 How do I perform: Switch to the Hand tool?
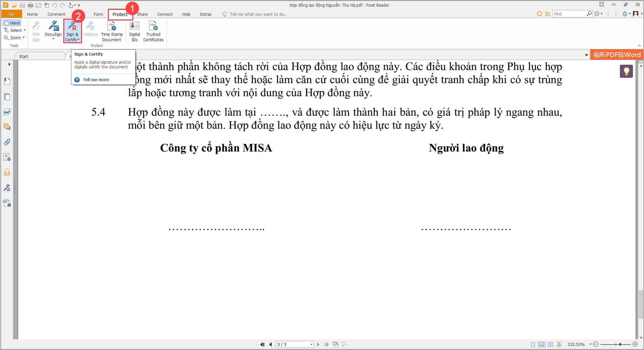coord(12,22)
